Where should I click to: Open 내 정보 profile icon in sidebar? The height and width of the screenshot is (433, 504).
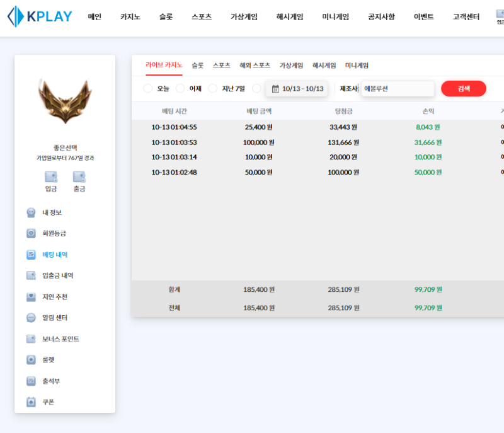31,212
